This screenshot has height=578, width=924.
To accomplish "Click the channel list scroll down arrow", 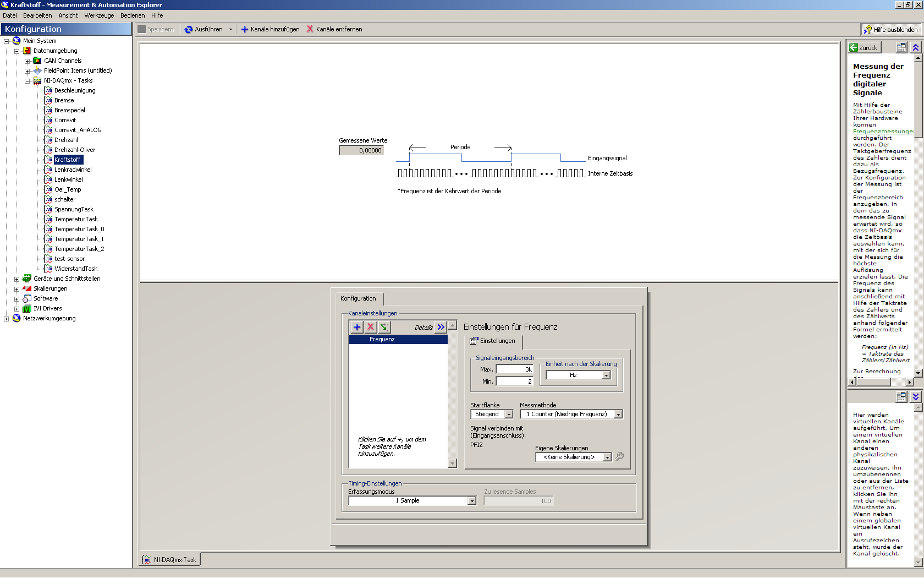I will (x=453, y=464).
